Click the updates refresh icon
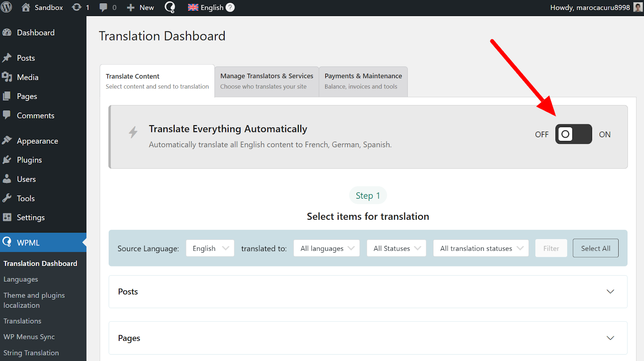This screenshot has height=361, width=644. [76, 7]
